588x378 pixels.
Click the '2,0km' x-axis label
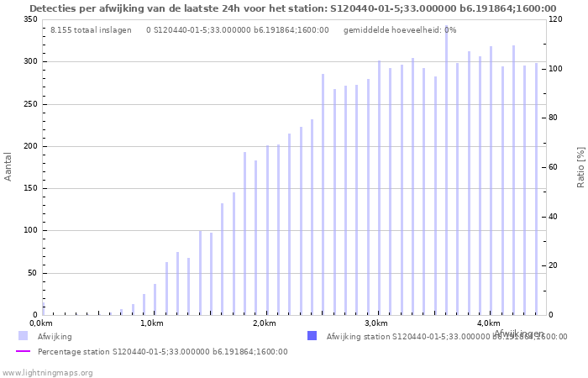click(x=265, y=323)
